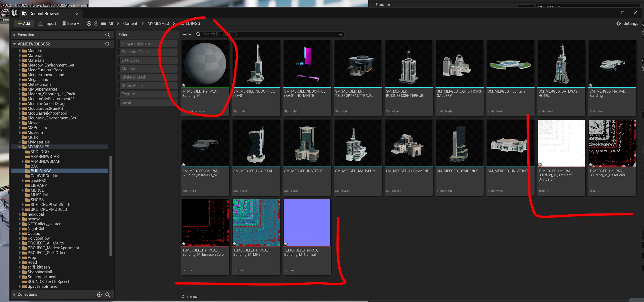This screenshot has height=302, width=644.
Task: Expand the MERGE folder in the tree
Action: click(23, 190)
